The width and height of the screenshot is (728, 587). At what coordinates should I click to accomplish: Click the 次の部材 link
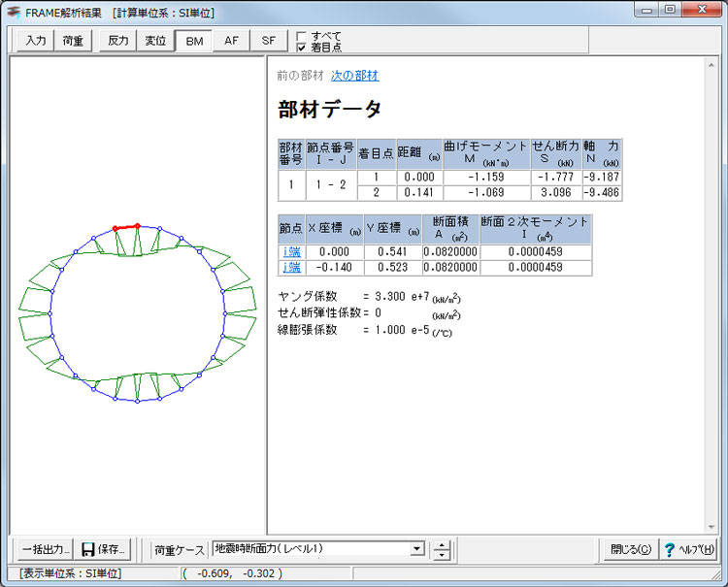point(354,76)
